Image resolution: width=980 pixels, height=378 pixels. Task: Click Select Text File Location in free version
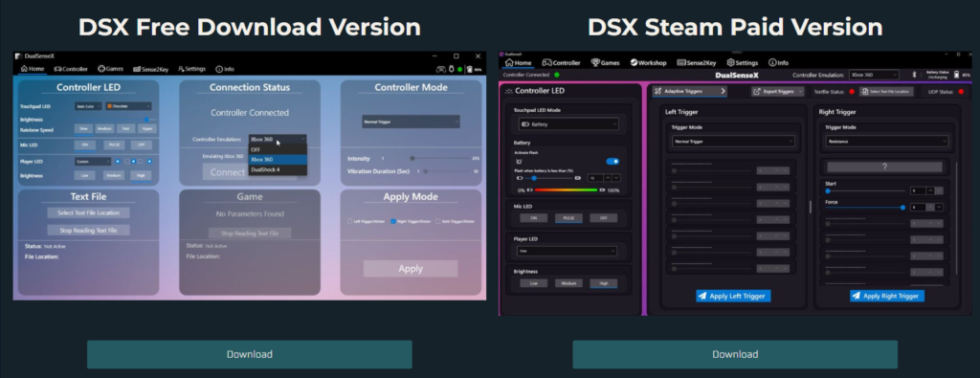point(89,213)
